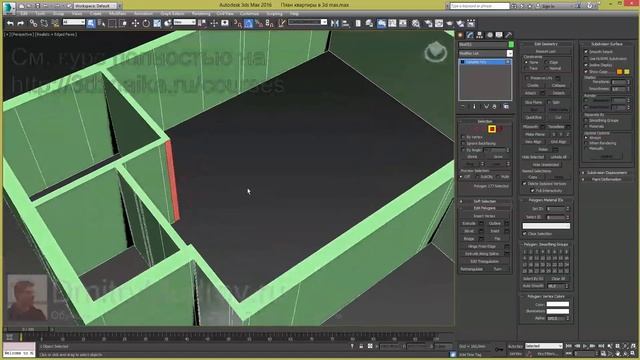The height and width of the screenshot is (360, 640).
Task: Open the Material Editor icon
Action: [416, 24]
